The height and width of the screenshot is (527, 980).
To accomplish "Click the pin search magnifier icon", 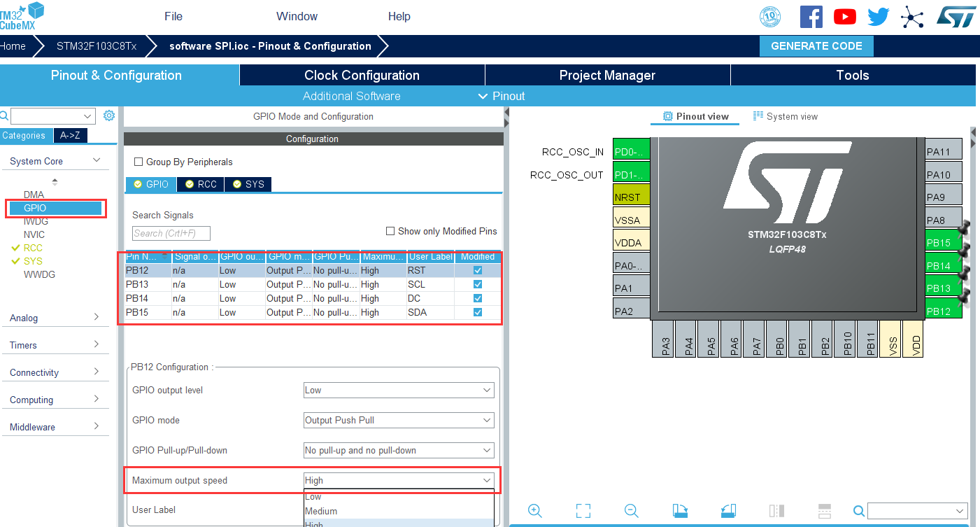I will pyautogui.click(x=859, y=510).
